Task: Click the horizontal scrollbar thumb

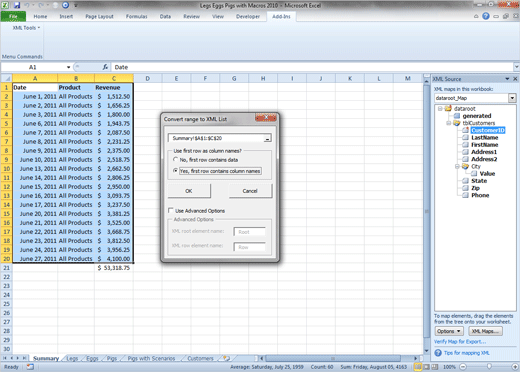Action: pos(333,358)
